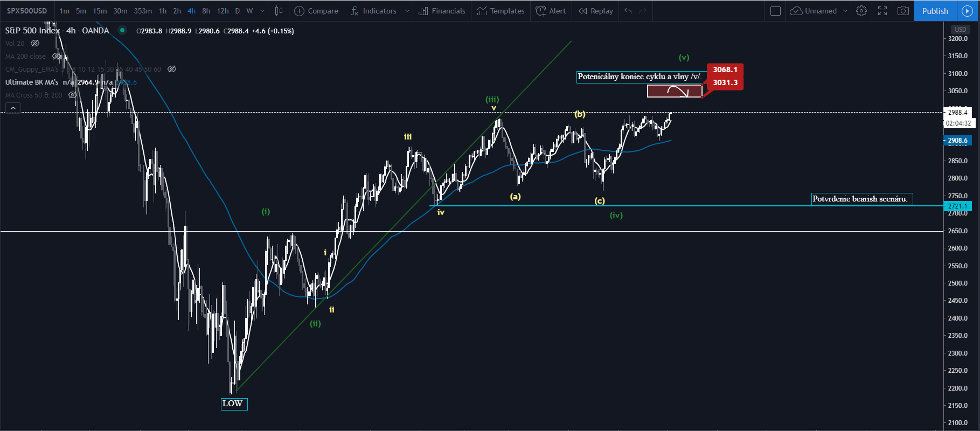This screenshot has height=431, width=980.
Task: Collapse the indicator legend list
Action: tap(13, 108)
